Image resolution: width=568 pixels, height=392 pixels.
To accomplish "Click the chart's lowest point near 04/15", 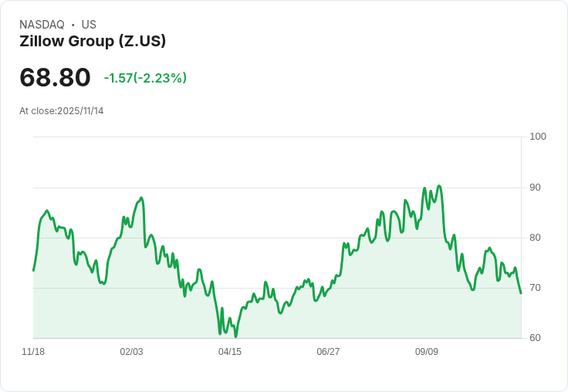I will click(x=235, y=336).
